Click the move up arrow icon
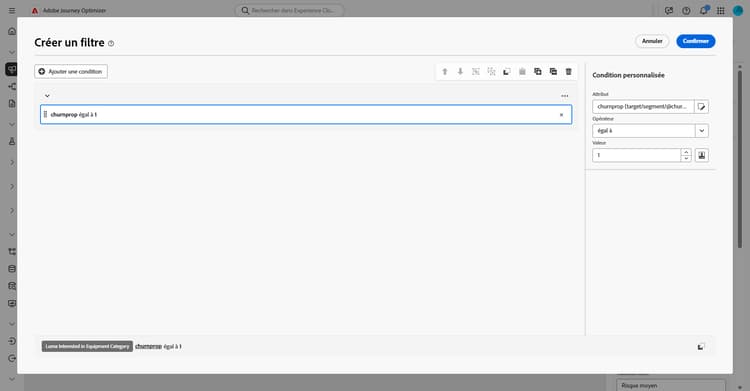The width and height of the screenshot is (750, 391). pos(445,72)
